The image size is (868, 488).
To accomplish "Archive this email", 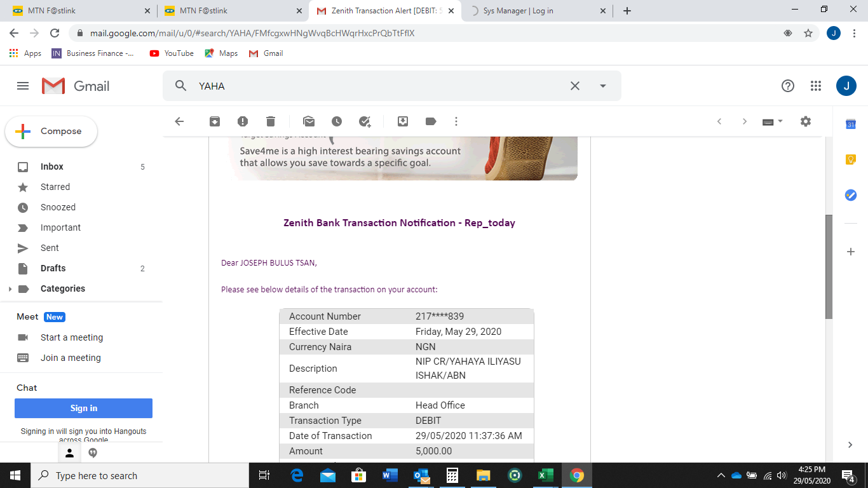I will (215, 121).
